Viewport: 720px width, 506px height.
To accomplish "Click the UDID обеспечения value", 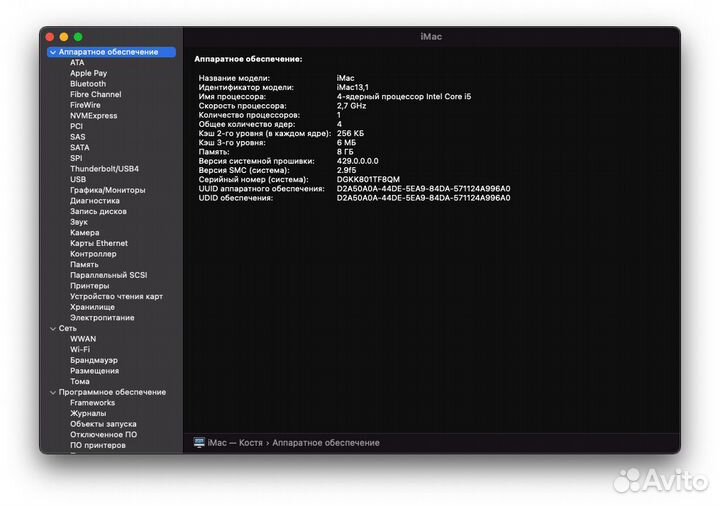I will pyautogui.click(x=423, y=197).
